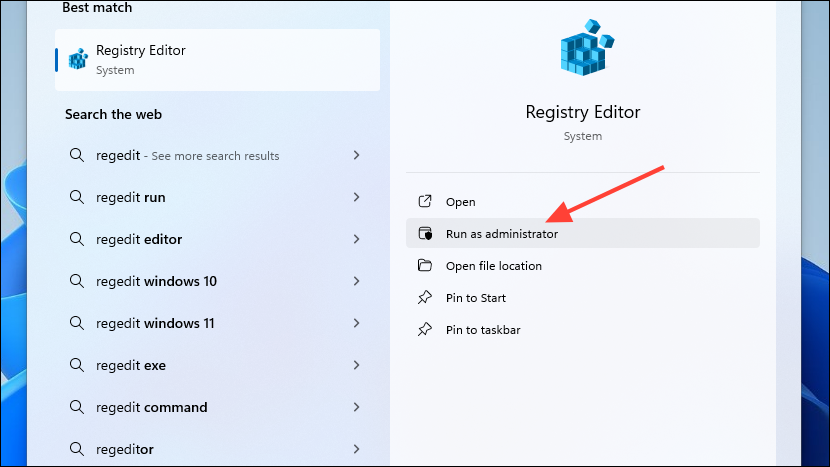830x467 pixels.
Task: Click 'Registry Editor' title in details pane
Action: point(583,112)
